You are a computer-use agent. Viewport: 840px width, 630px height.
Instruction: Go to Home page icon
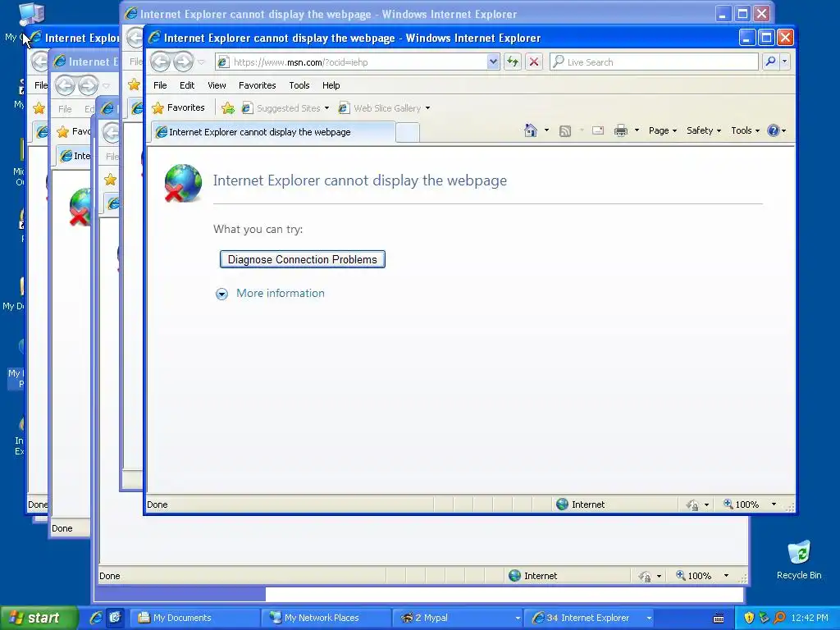[531, 130]
